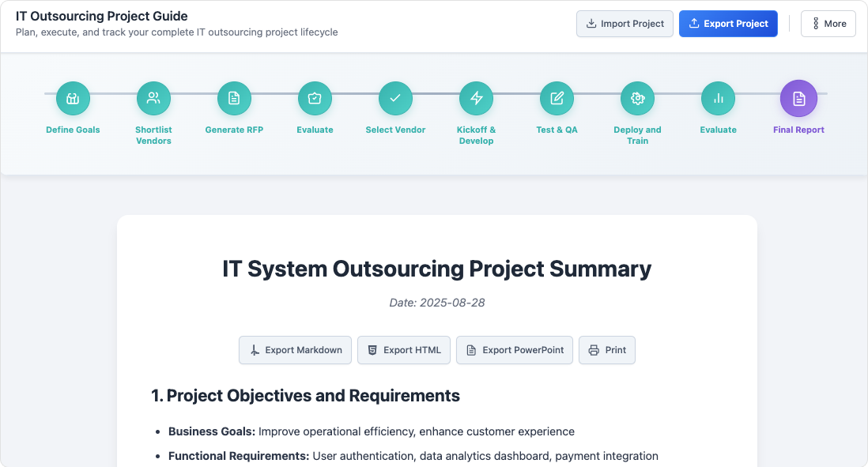Click the Import Project button
The width and height of the screenshot is (868, 467).
[625, 24]
